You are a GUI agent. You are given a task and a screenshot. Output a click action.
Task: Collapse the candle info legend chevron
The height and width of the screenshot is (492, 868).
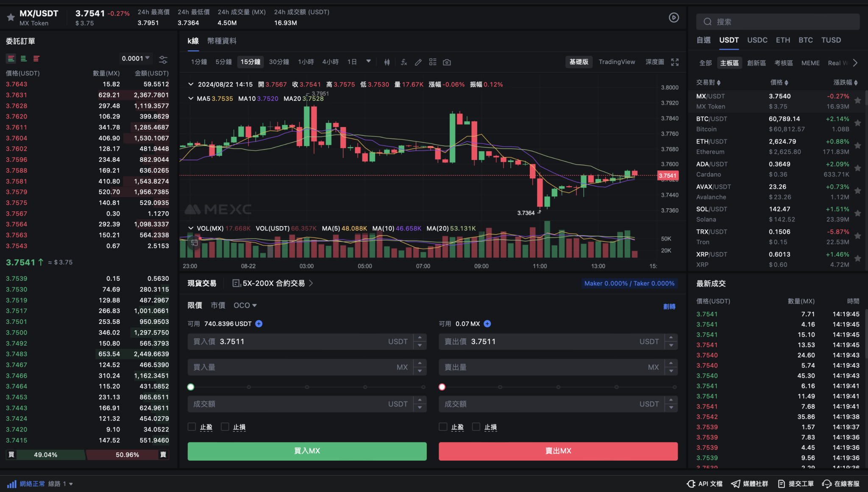pos(191,84)
